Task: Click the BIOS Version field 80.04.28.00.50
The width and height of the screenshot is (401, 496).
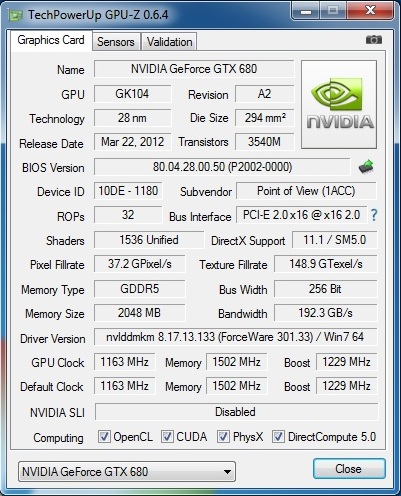Action: point(222,167)
